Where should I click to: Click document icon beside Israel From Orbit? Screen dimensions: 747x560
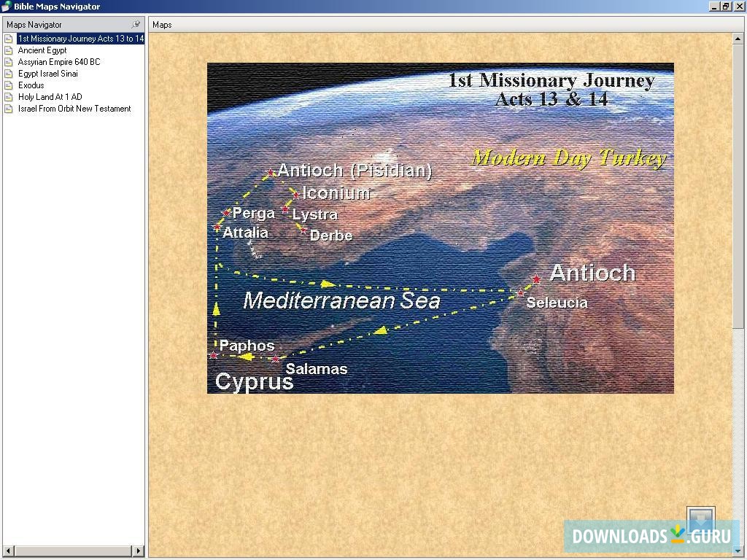click(9, 109)
